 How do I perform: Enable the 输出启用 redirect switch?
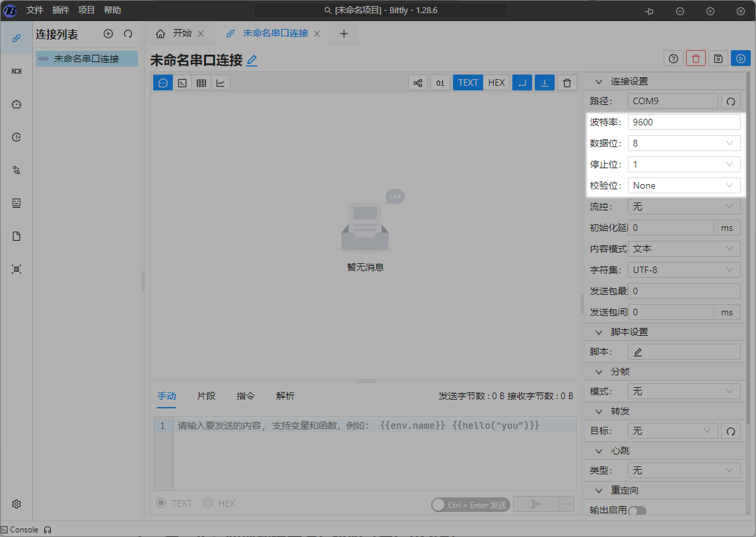coord(636,511)
